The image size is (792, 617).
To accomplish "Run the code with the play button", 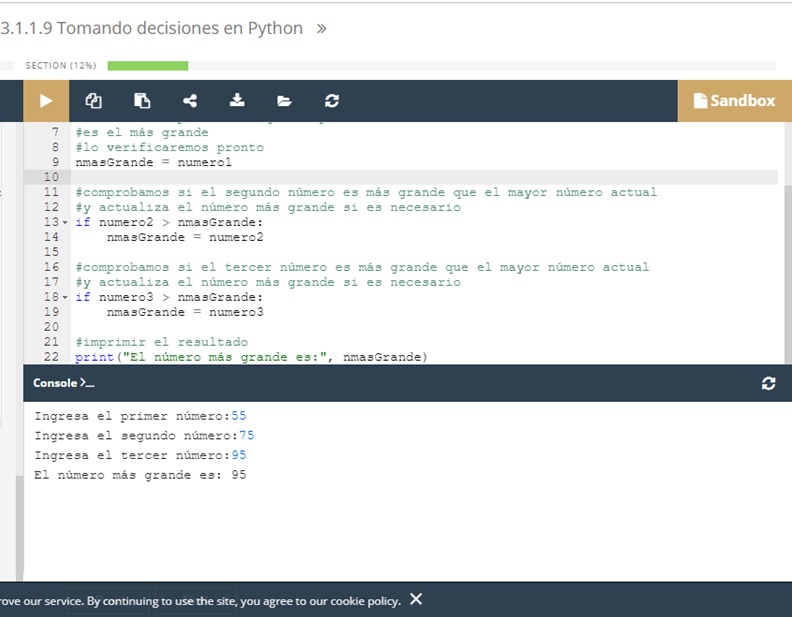I will (x=45, y=101).
